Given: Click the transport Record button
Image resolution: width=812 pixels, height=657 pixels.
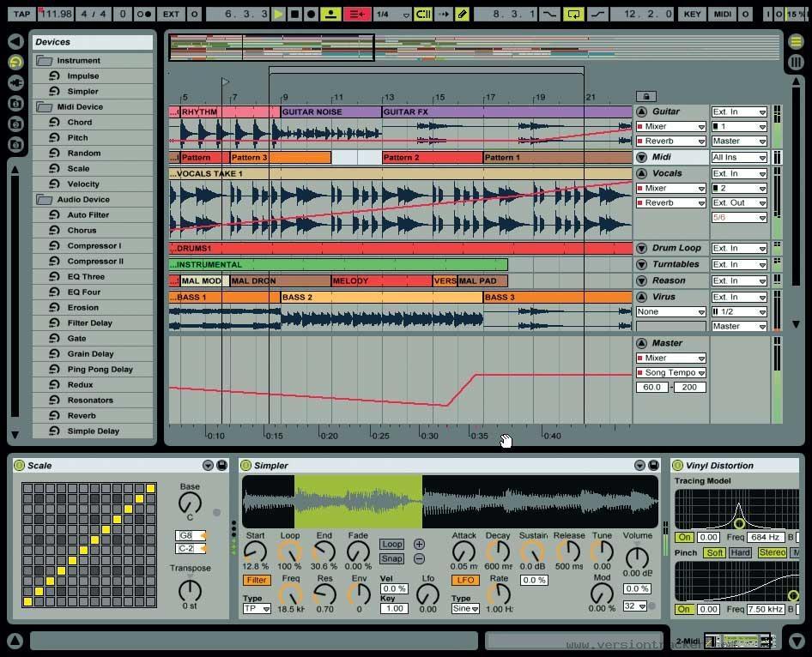Looking at the screenshot, I should [x=311, y=14].
